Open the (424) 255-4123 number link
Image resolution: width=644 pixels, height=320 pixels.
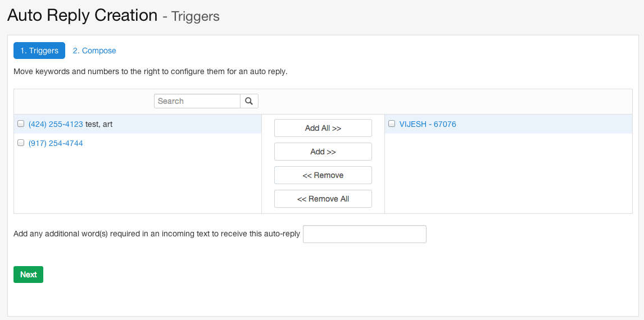pos(56,124)
